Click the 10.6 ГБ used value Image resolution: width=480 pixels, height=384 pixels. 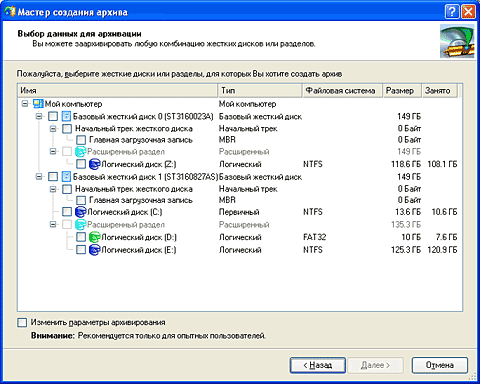coord(444,212)
